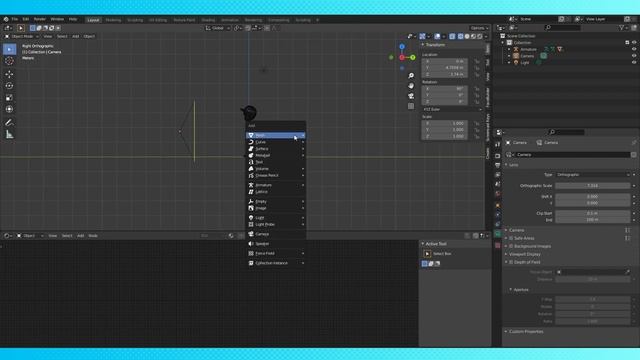This screenshot has height=360, width=640.
Task: Open the Tool properties tab icon
Action: [498, 144]
